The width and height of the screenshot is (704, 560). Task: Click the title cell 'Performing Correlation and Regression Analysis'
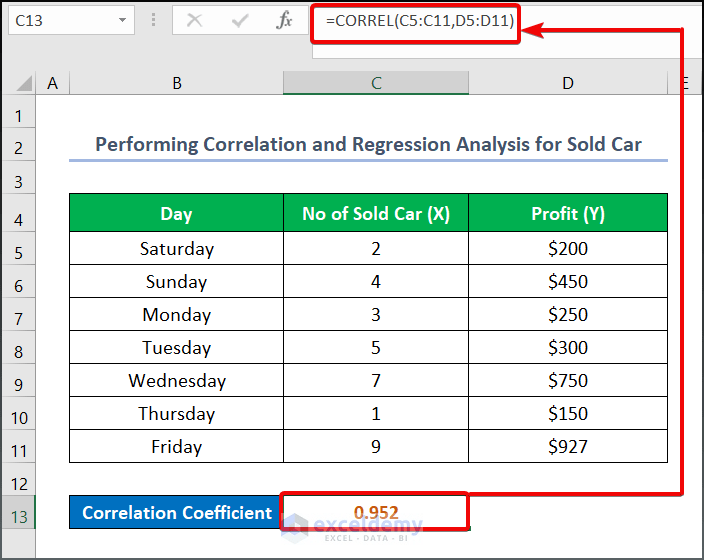tap(368, 145)
